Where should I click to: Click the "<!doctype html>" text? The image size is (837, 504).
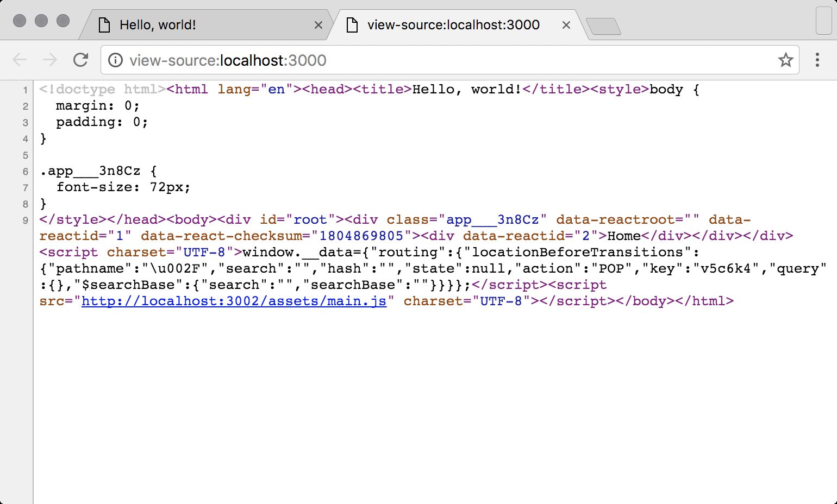click(x=103, y=89)
